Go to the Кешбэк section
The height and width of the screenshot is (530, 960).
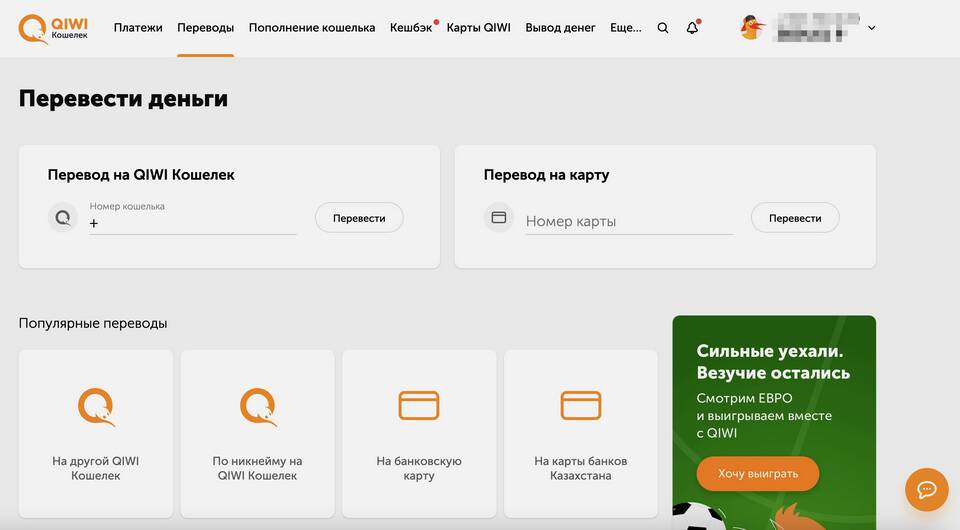point(411,28)
